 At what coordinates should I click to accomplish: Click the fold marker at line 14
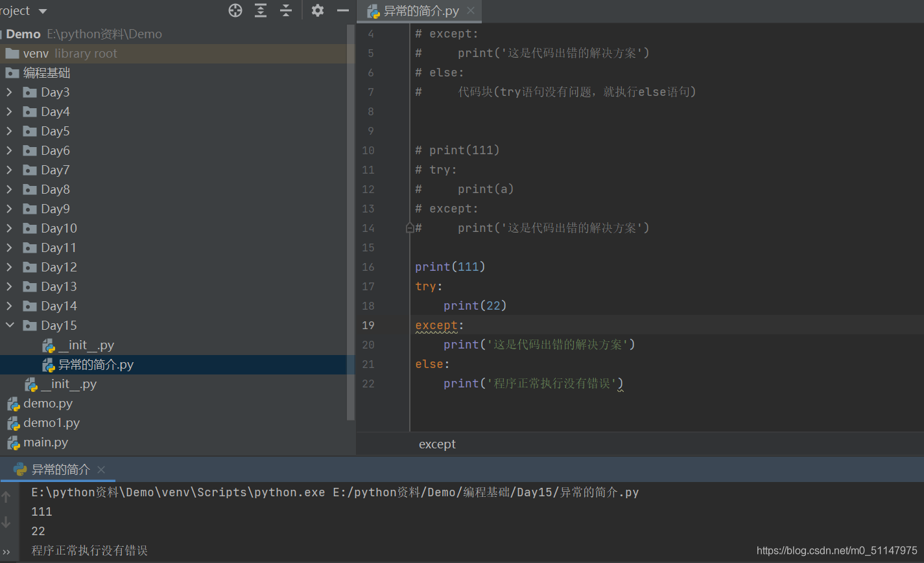point(410,228)
